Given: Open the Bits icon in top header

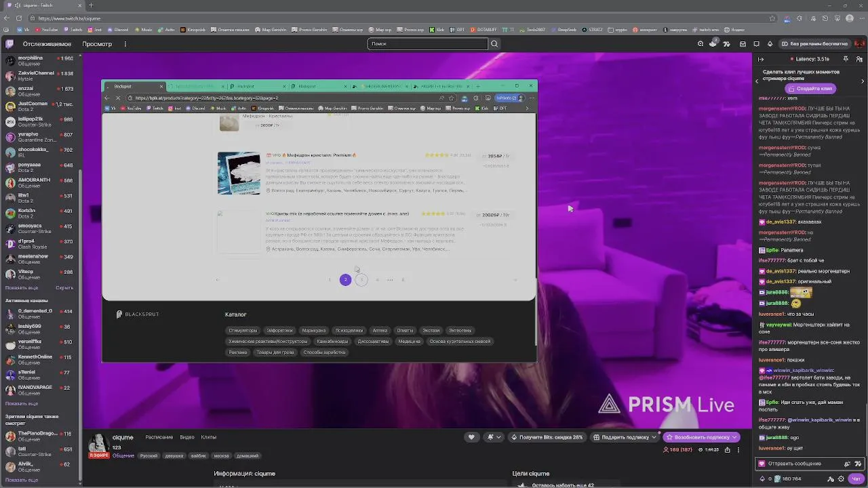Looking at the screenshot, I should tap(770, 44).
